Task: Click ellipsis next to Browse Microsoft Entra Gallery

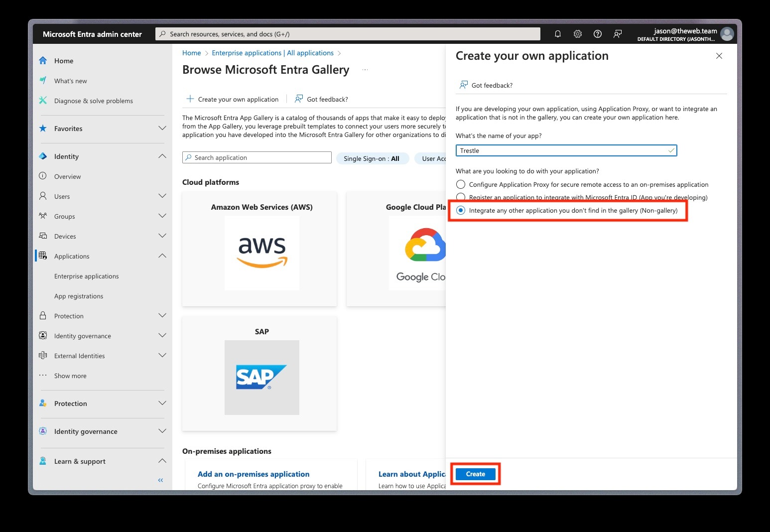Action: click(365, 70)
